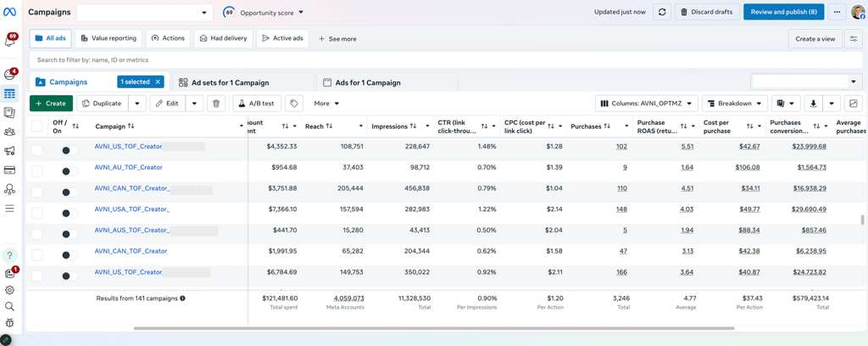Viewport: 868px width, 346px height.
Task: Open the sidebar clipboard icon with red 1 badge
Action: pyautogui.click(x=10, y=272)
